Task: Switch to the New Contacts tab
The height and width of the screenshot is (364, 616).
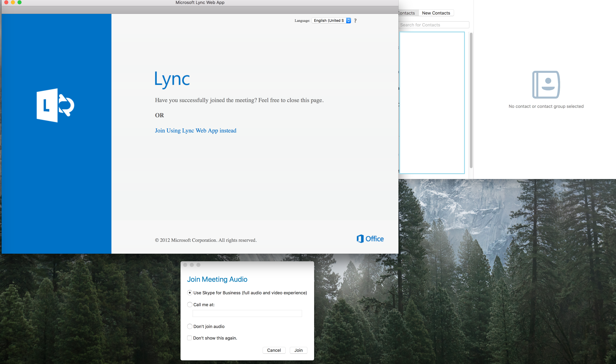Action: point(436,13)
